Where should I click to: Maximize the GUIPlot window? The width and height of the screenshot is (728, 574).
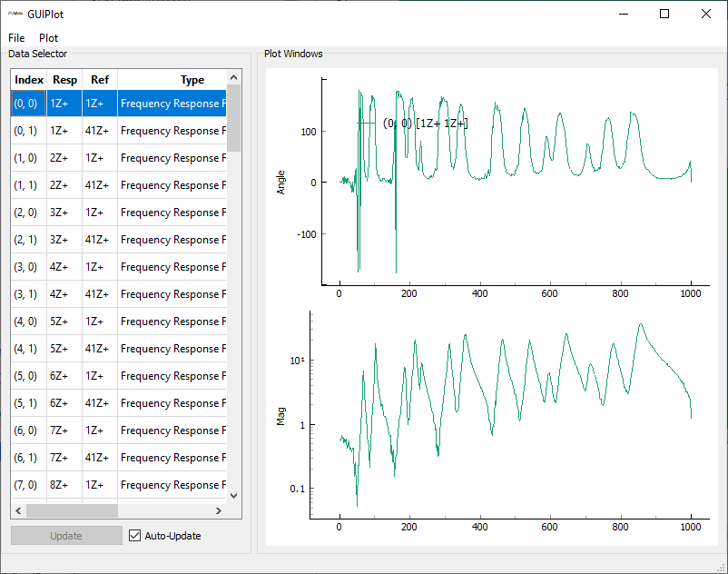[x=664, y=15]
